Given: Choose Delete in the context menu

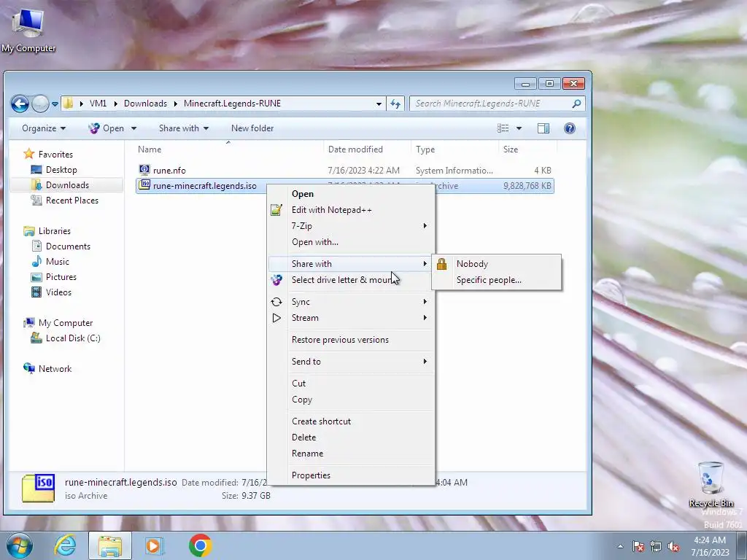Looking at the screenshot, I should [x=351, y=437].
